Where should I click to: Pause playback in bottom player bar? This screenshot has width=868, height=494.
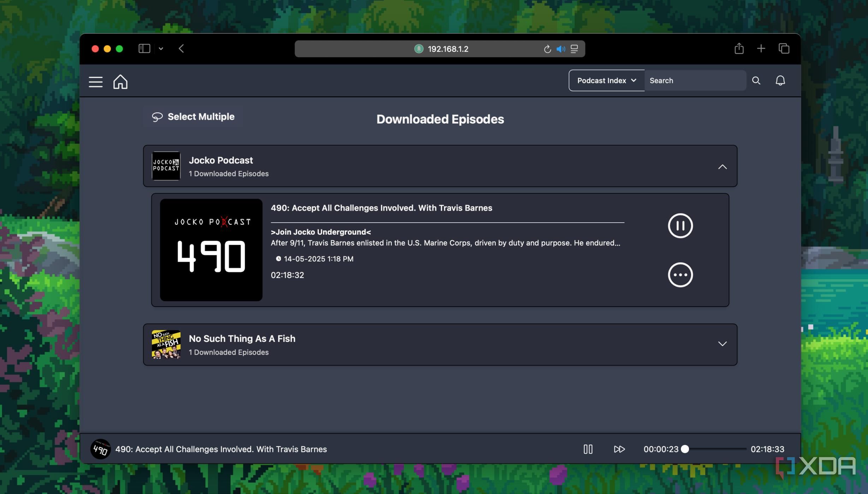588,449
